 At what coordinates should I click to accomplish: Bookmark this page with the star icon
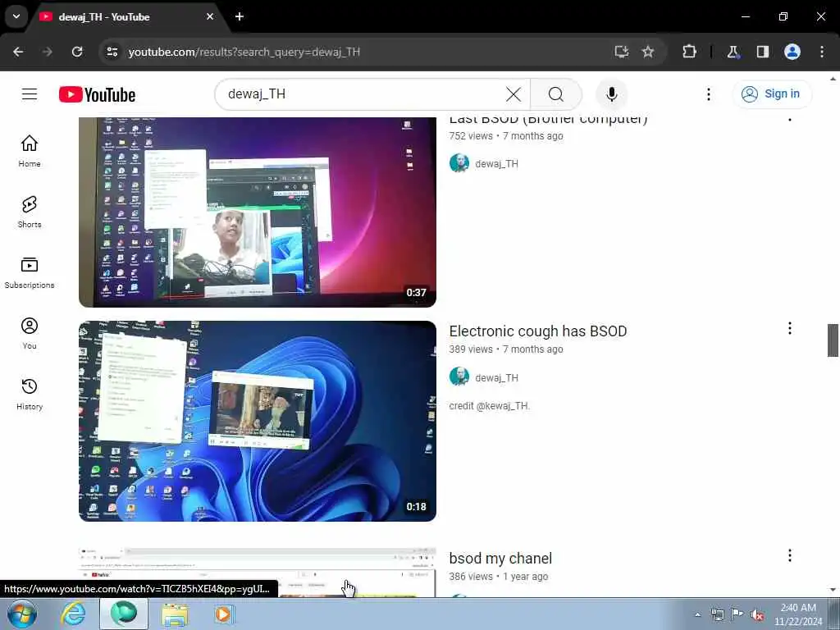pyautogui.click(x=648, y=52)
